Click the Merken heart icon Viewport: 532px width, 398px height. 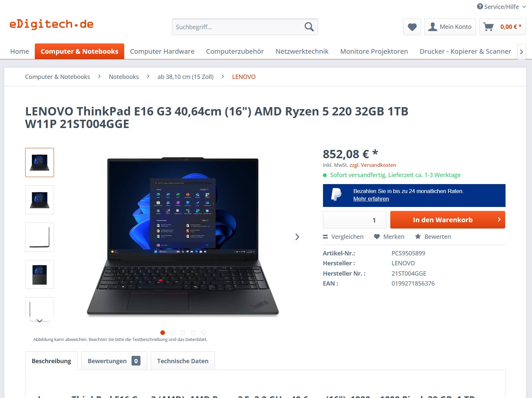tap(377, 237)
